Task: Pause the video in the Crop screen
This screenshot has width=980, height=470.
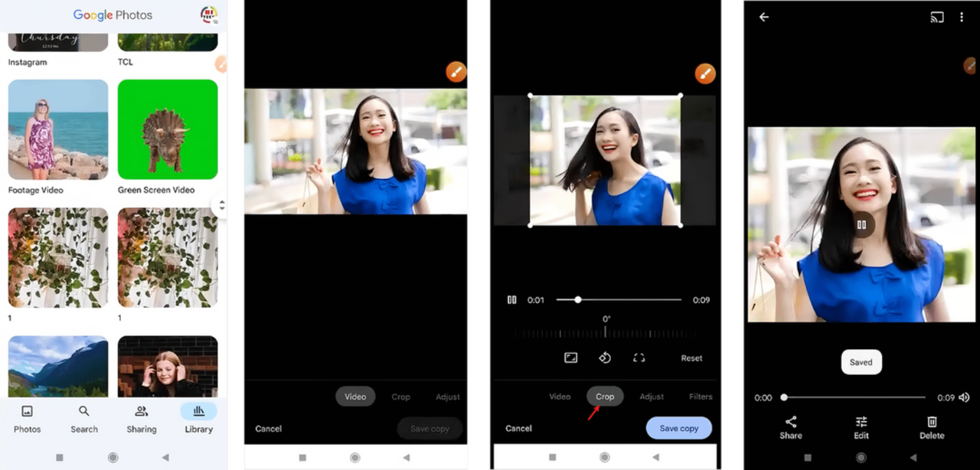Action: coord(512,300)
